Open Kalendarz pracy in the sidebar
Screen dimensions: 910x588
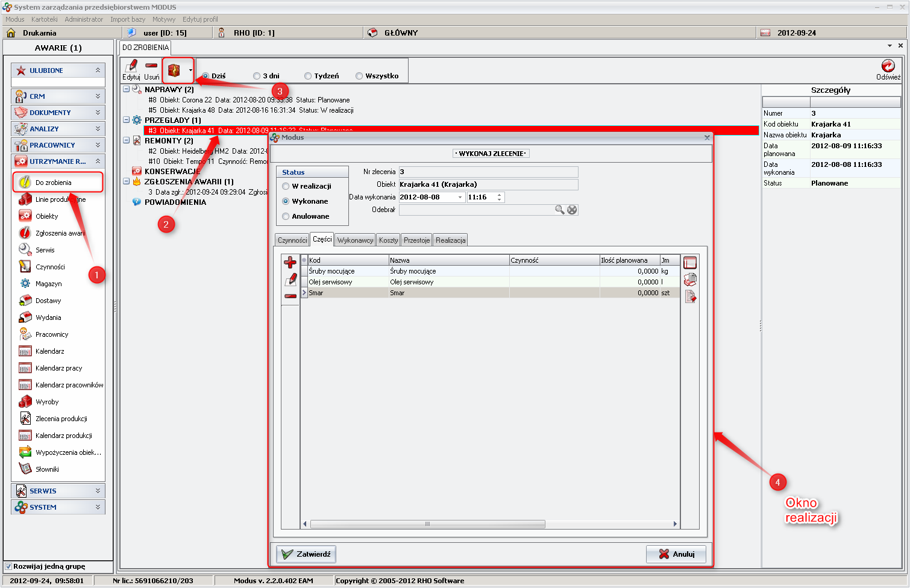tap(58, 368)
